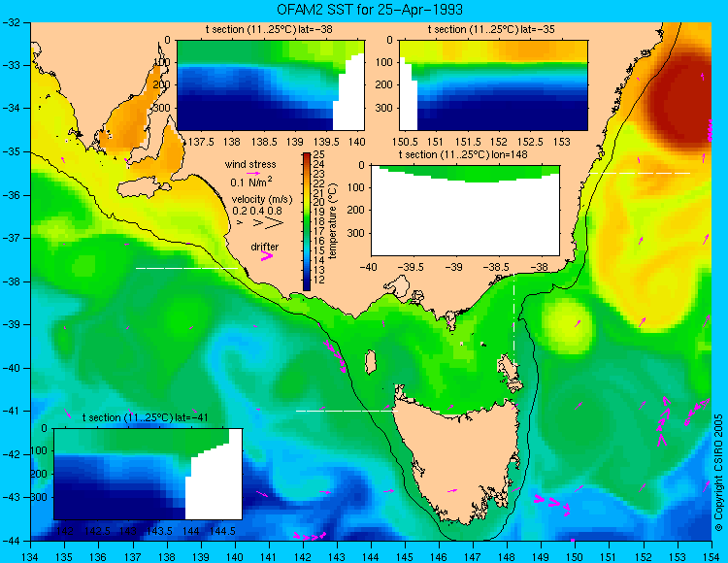Click the '-38.5' tick in lon=148 inset
728x563 pixels.
point(496,267)
